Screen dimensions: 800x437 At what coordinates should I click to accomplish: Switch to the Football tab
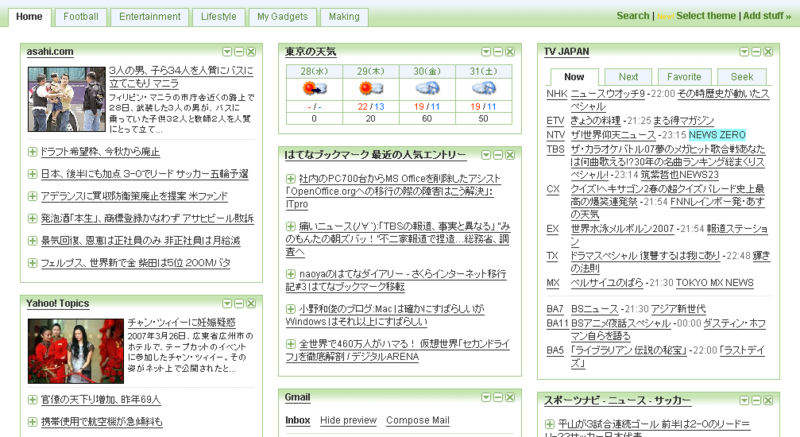coord(81,17)
